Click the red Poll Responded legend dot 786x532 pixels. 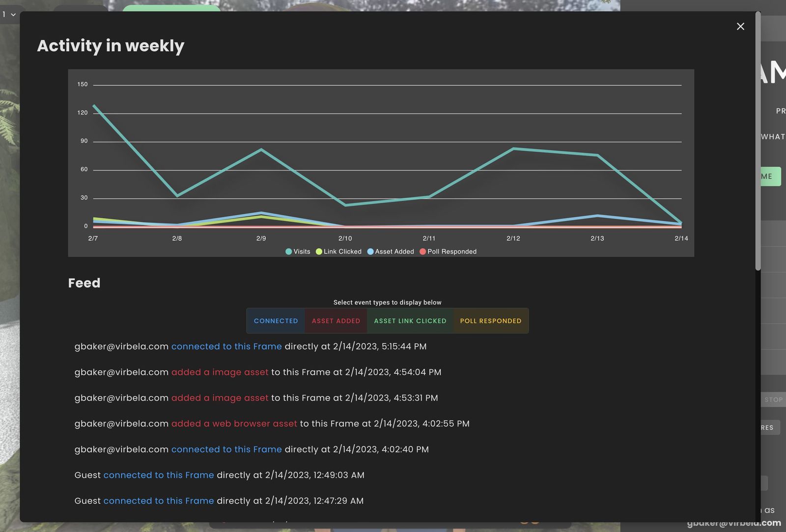click(x=422, y=252)
